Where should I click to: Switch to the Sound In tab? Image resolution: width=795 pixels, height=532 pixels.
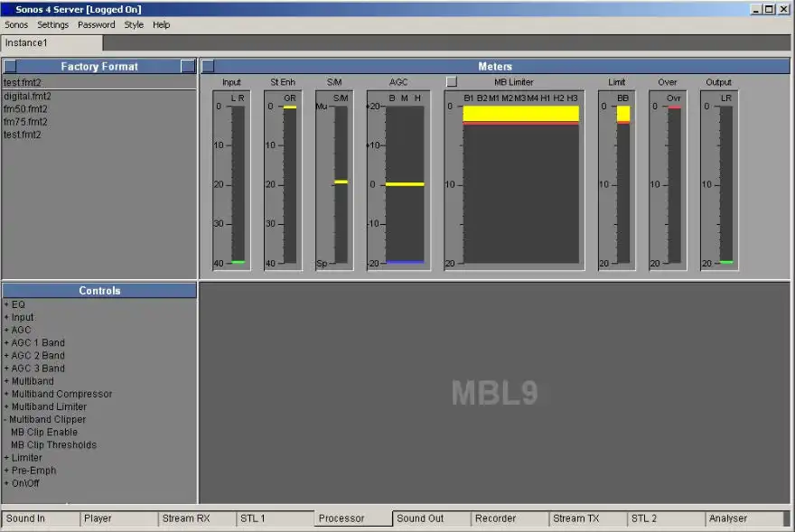40,518
